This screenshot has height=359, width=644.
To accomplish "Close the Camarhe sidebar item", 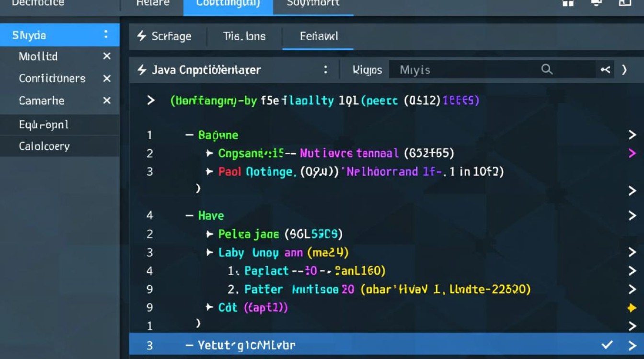I will coord(107,101).
